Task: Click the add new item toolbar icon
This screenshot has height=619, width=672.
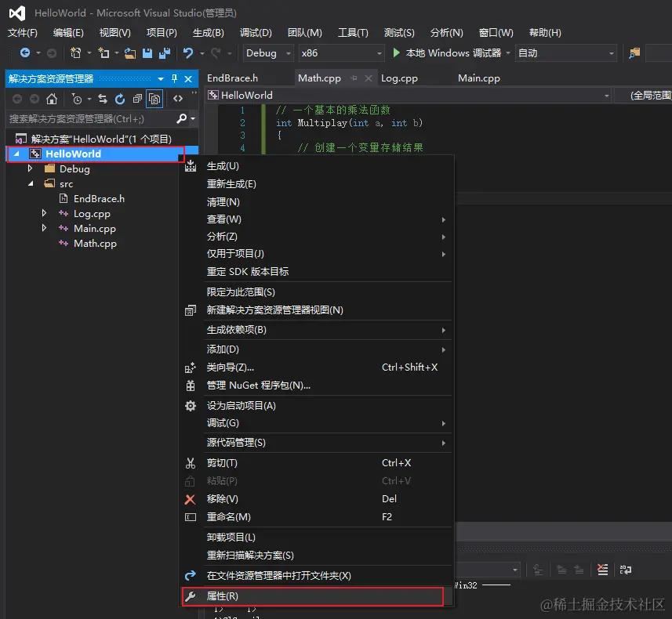Action: (x=104, y=52)
